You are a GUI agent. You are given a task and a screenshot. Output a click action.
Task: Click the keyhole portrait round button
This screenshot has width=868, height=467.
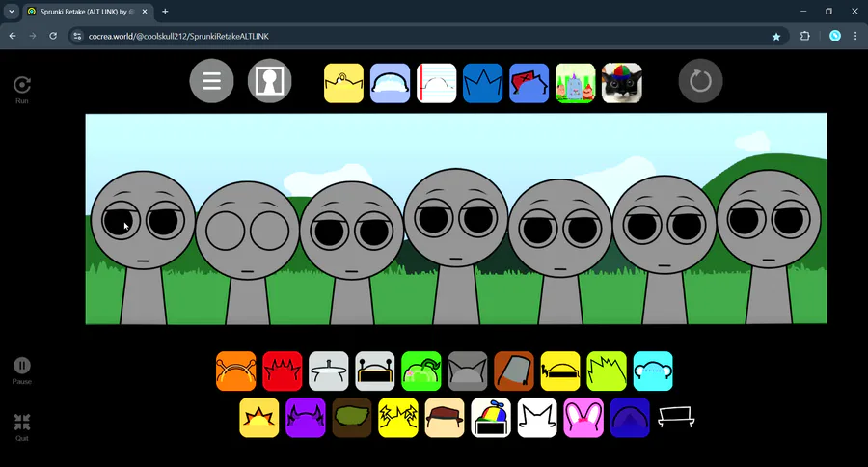click(270, 81)
